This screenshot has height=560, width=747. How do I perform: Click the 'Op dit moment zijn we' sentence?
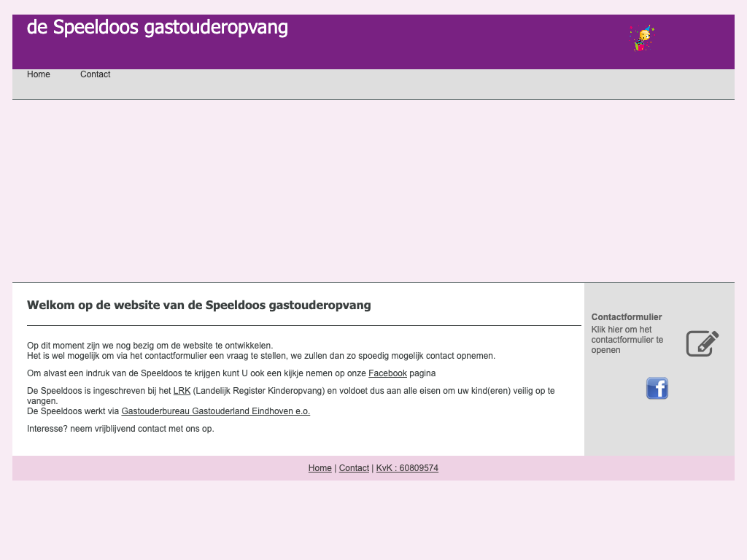point(150,346)
